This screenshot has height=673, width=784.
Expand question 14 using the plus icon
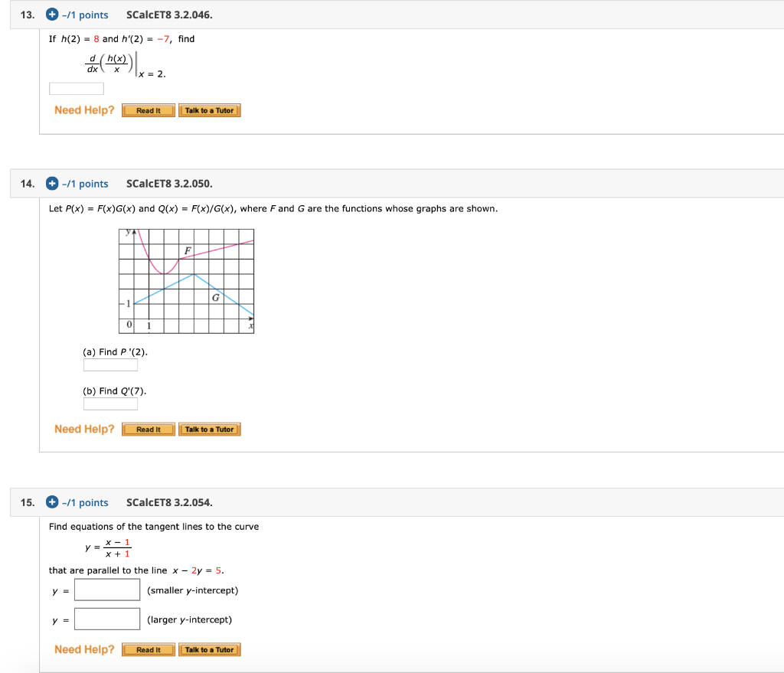pyautogui.click(x=51, y=183)
